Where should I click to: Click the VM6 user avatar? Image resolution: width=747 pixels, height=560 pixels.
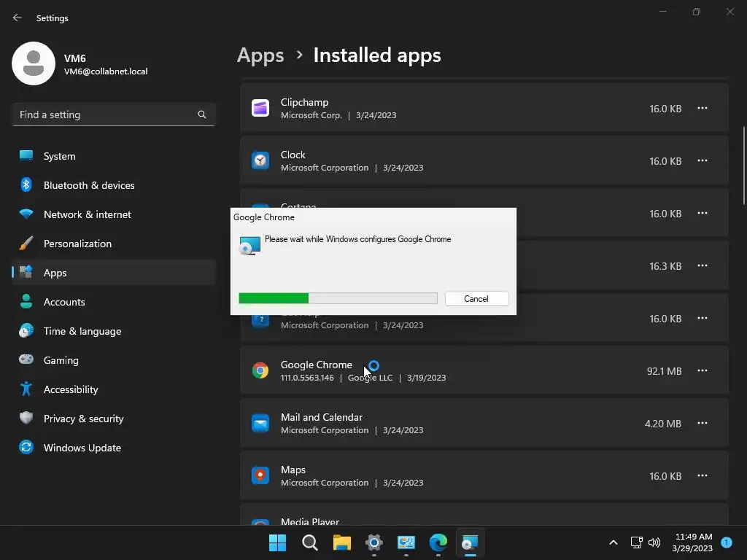pos(34,63)
